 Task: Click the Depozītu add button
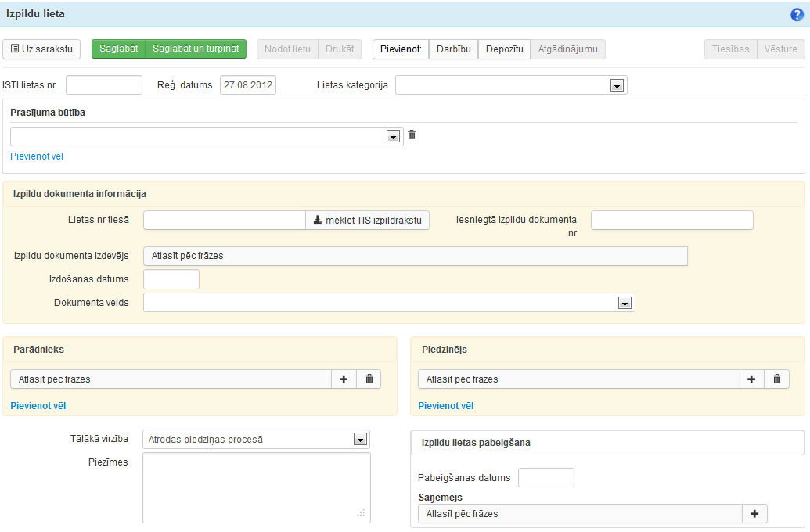(504, 49)
